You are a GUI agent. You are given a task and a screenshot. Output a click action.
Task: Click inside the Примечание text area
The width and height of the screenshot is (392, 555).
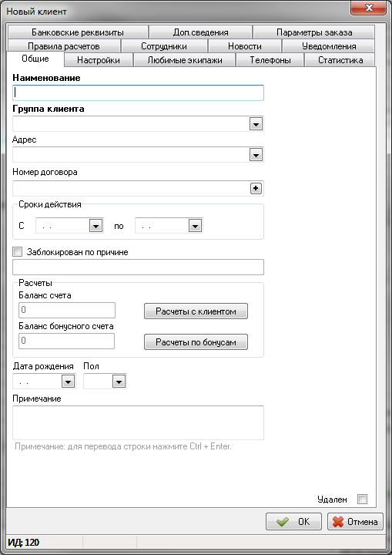[138, 422]
